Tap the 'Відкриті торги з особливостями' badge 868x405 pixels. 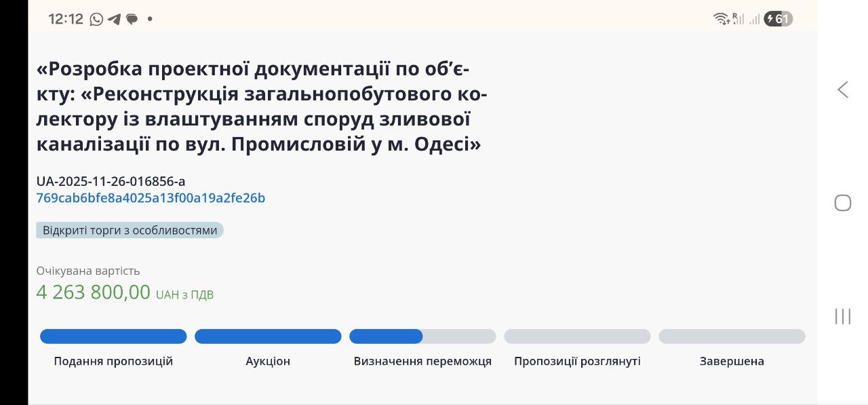point(130,230)
